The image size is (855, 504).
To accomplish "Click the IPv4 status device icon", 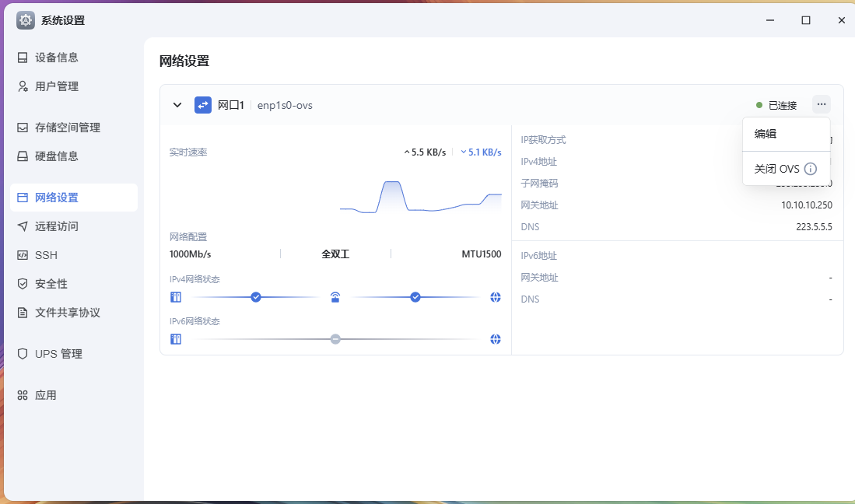I will point(176,297).
